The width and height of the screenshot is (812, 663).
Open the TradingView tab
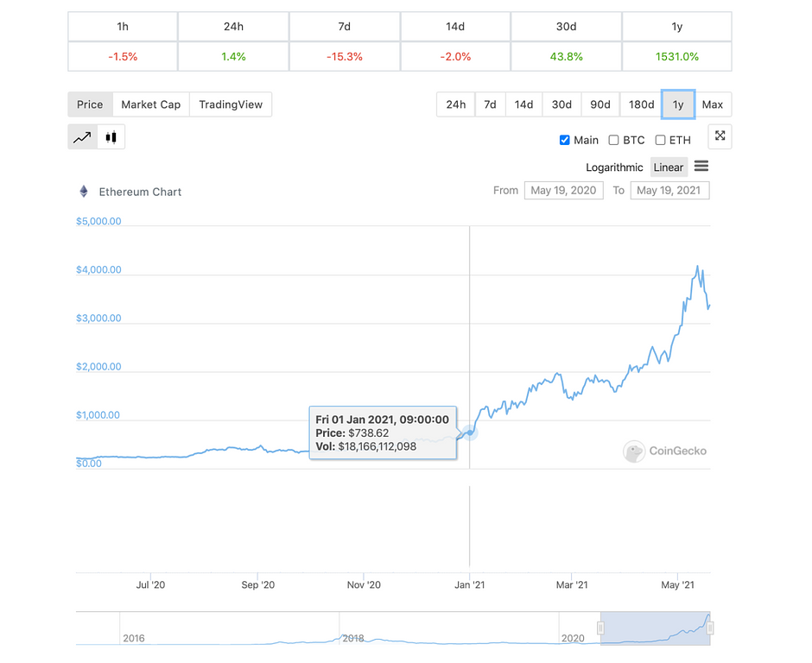231,104
